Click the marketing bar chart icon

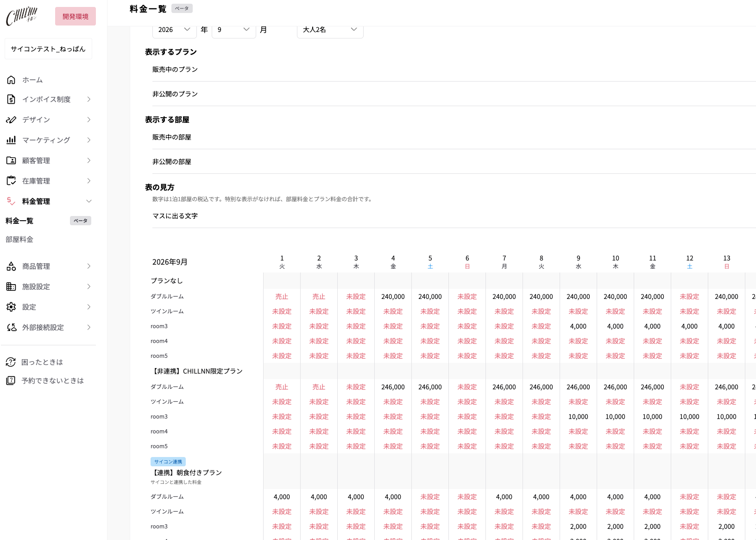pos(11,140)
